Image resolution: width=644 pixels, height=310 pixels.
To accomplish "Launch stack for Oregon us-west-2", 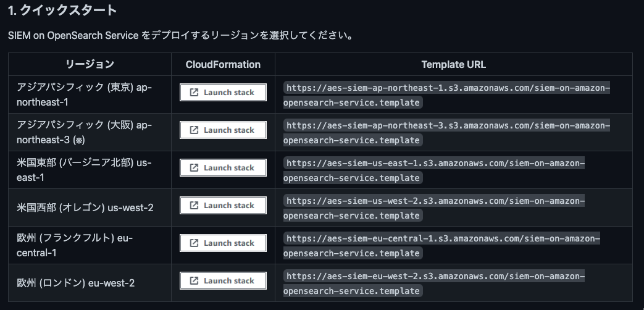I will [x=223, y=205].
